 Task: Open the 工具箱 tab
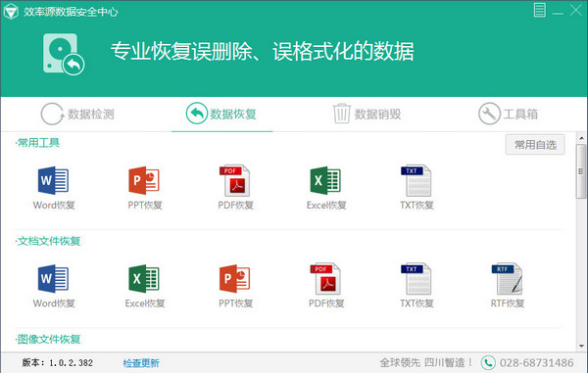coord(508,114)
